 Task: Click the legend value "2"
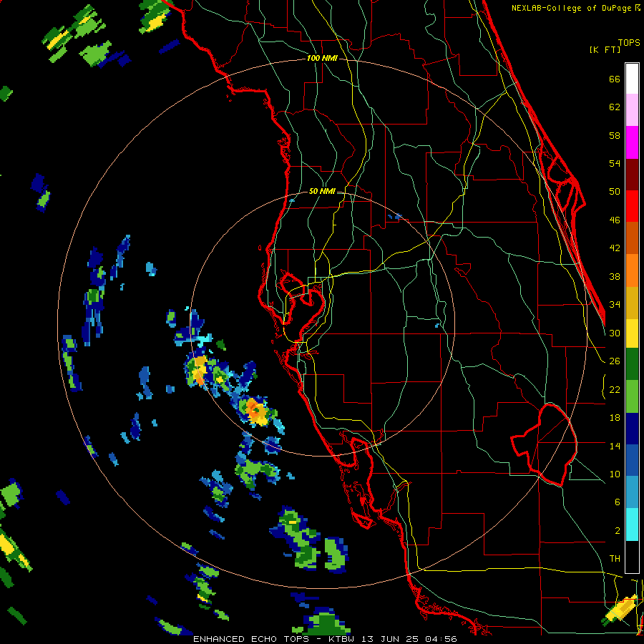(x=618, y=530)
